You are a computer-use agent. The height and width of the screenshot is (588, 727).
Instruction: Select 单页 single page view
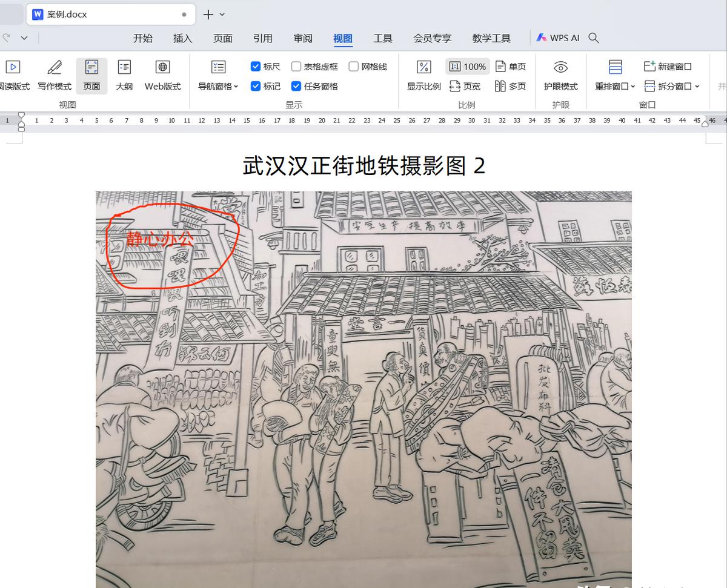click(511, 67)
